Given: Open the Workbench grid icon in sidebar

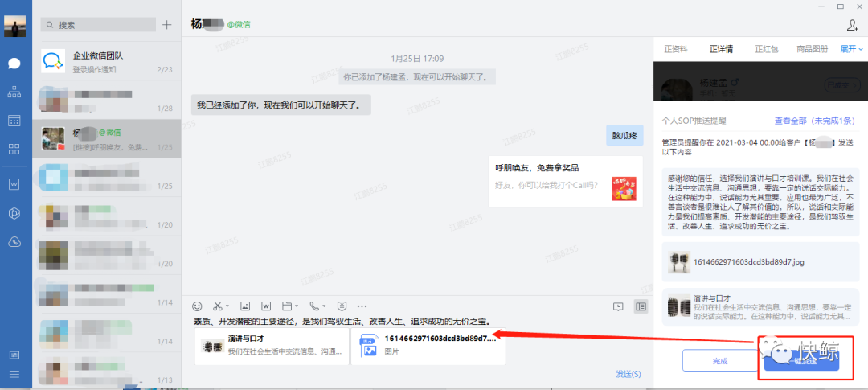Looking at the screenshot, I should tap(14, 149).
